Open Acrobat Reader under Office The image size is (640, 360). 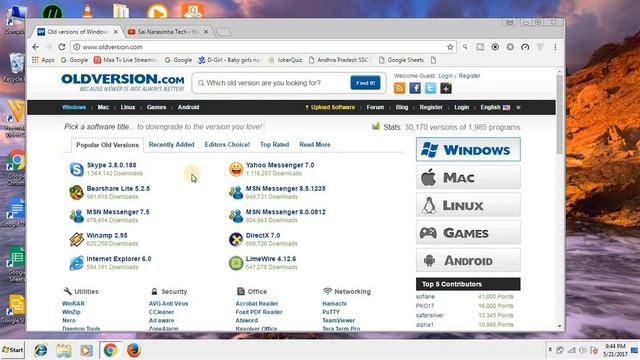point(257,304)
